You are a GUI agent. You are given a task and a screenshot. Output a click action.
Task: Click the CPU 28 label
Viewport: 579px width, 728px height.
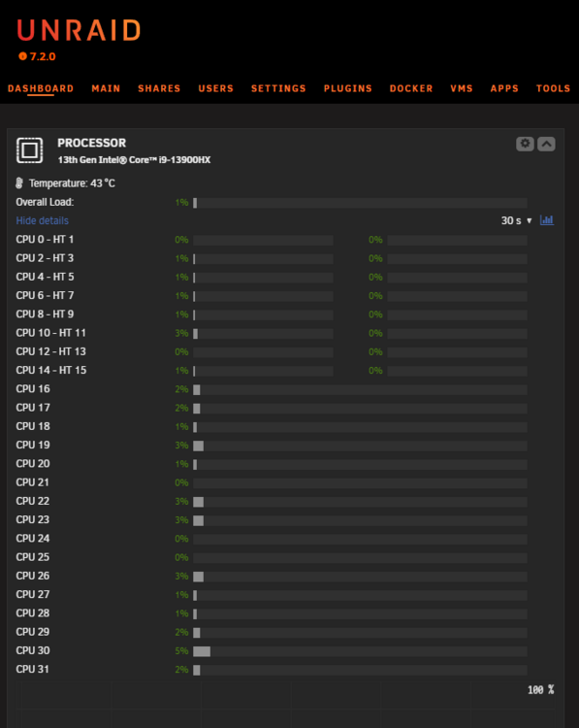32,613
